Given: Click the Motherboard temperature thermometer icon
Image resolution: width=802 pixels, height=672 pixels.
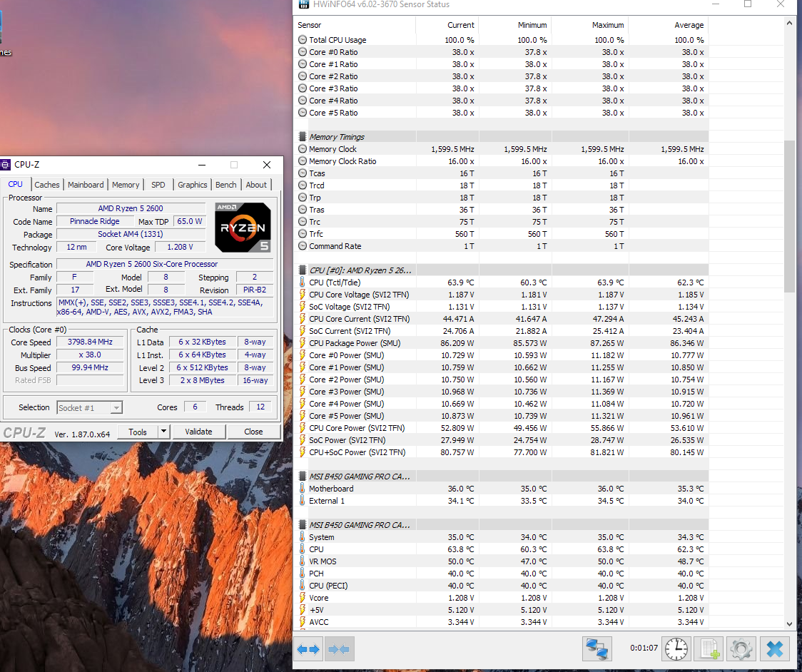Looking at the screenshot, I should [303, 489].
